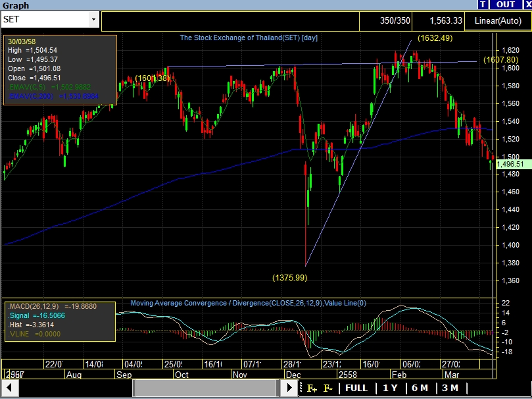Click the (1607.80) resistance line label
Image resolution: width=532 pixels, height=399 pixels.
coord(501,60)
